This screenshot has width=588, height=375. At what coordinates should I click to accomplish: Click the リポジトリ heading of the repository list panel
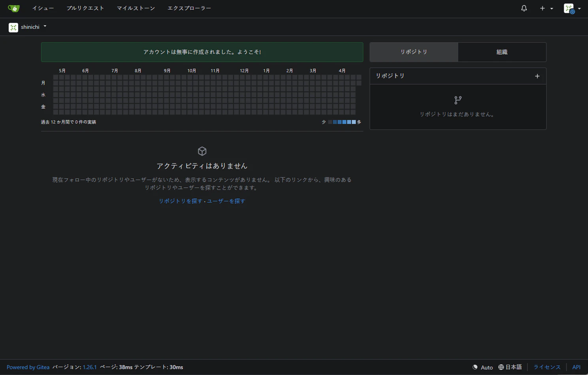coord(390,76)
